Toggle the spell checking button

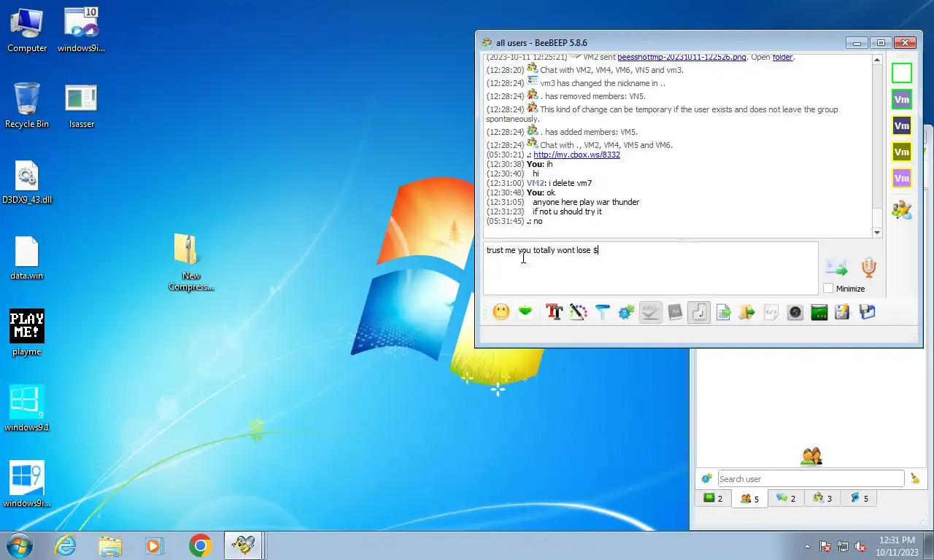pos(651,312)
